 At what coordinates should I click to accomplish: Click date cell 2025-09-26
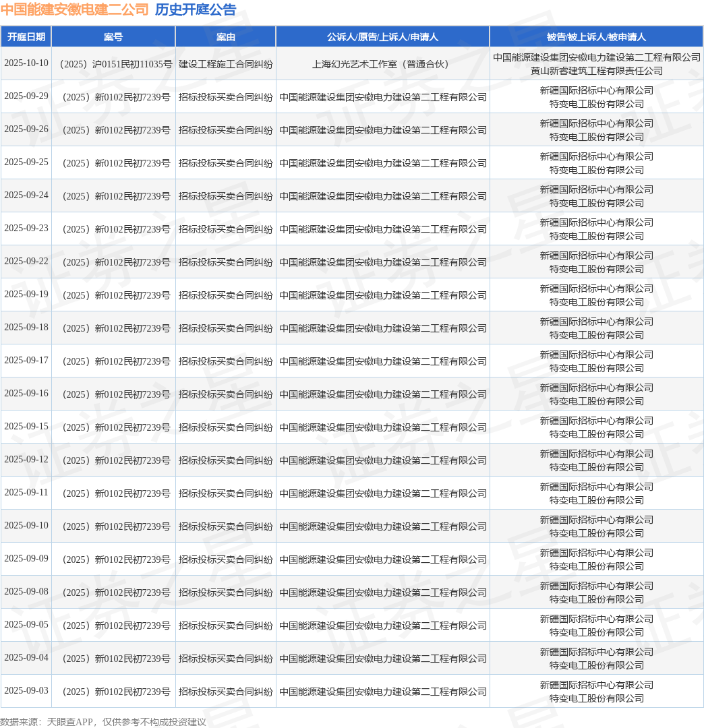(26, 129)
